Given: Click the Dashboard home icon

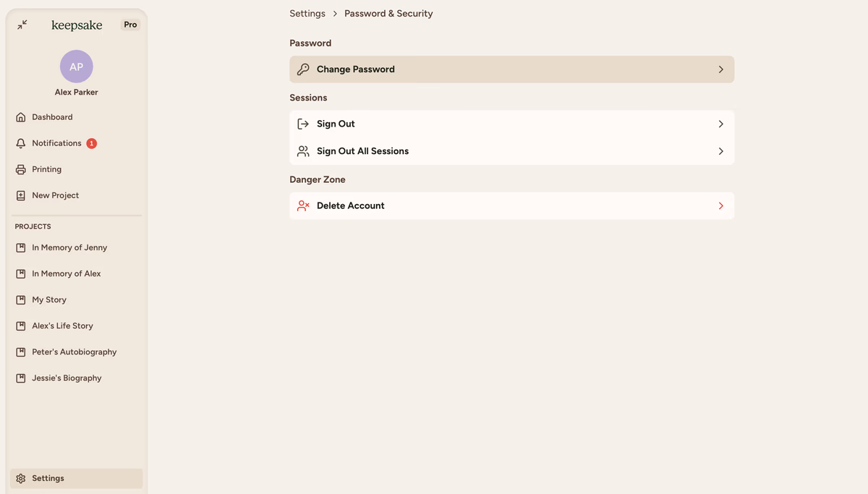Looking at the screenshot, I should pos(21,117).
